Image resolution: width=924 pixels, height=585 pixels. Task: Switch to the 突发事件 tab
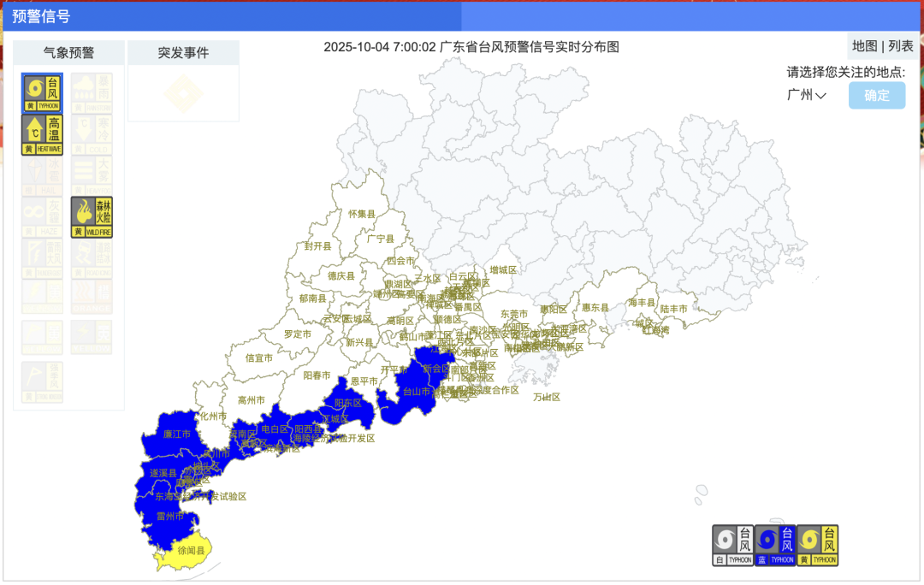pos(183,53)
